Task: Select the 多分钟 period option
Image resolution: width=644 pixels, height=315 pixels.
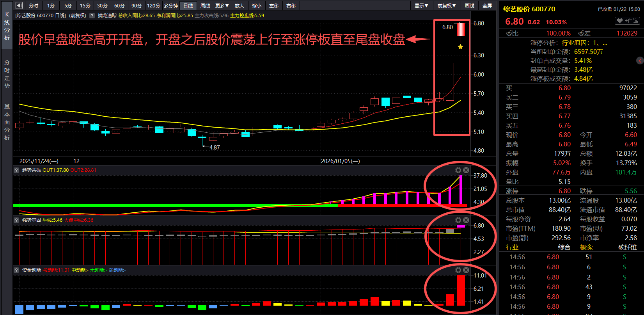Action: [x=171, y=5]
